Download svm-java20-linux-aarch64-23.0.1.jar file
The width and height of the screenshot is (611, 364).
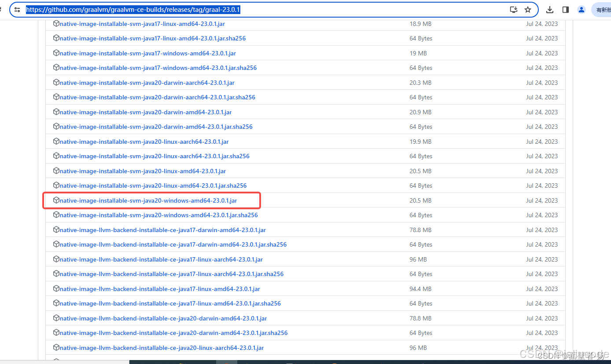144,142
